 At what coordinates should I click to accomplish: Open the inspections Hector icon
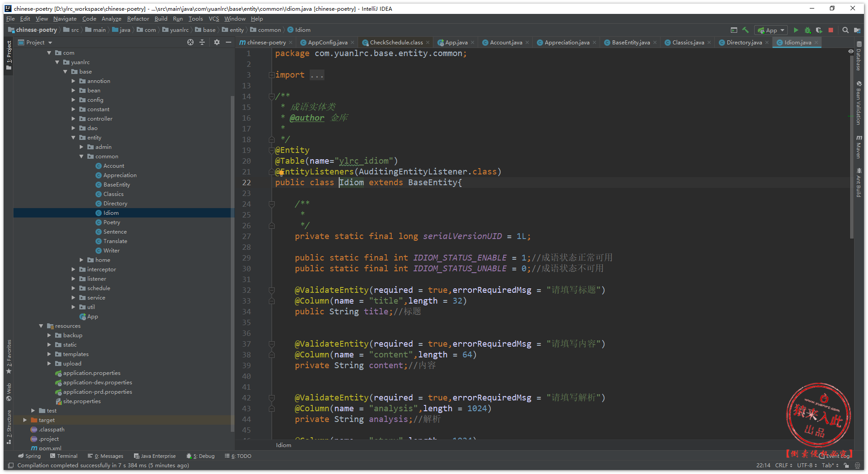pos(857,465)
